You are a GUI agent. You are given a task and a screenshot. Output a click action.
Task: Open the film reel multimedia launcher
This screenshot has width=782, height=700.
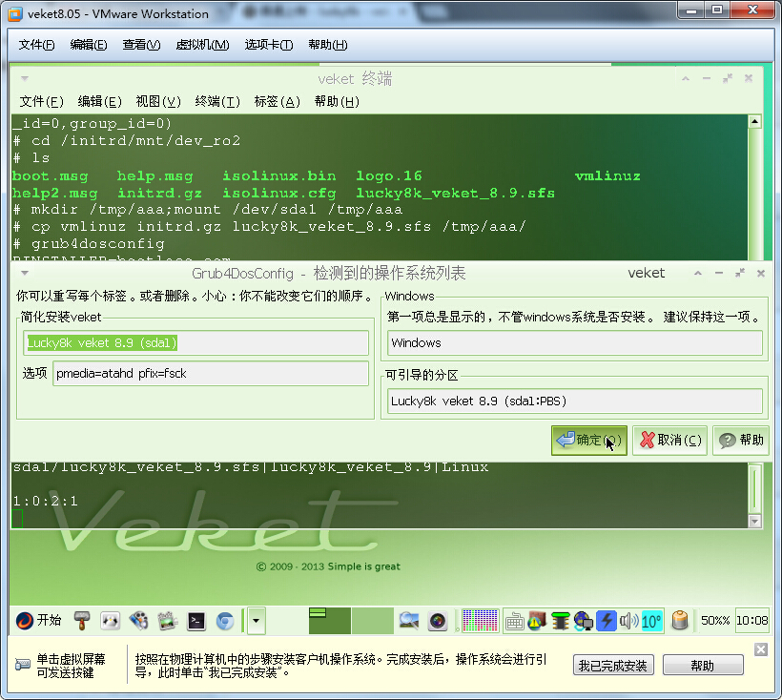click(138, 621)
